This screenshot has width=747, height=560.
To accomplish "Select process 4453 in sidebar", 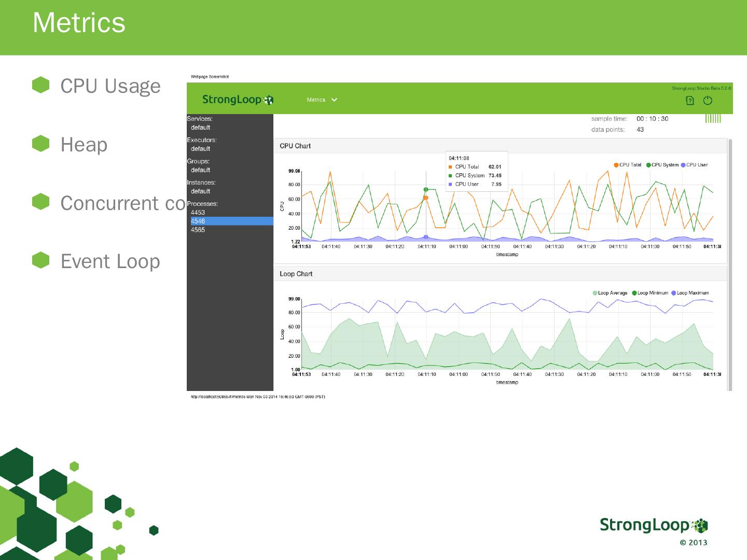I will pos(198,212).
